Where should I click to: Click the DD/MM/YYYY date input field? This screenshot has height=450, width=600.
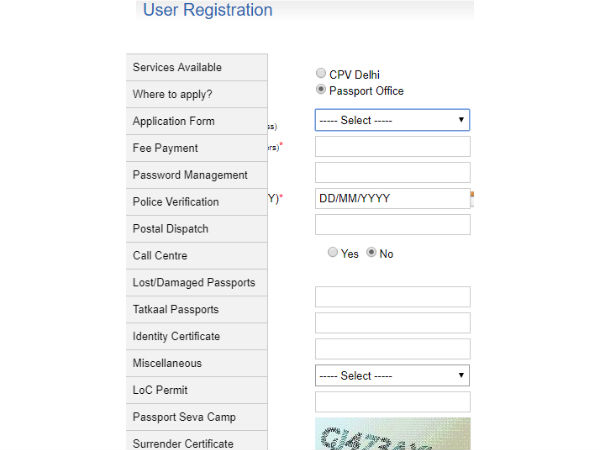pos(390,198)
